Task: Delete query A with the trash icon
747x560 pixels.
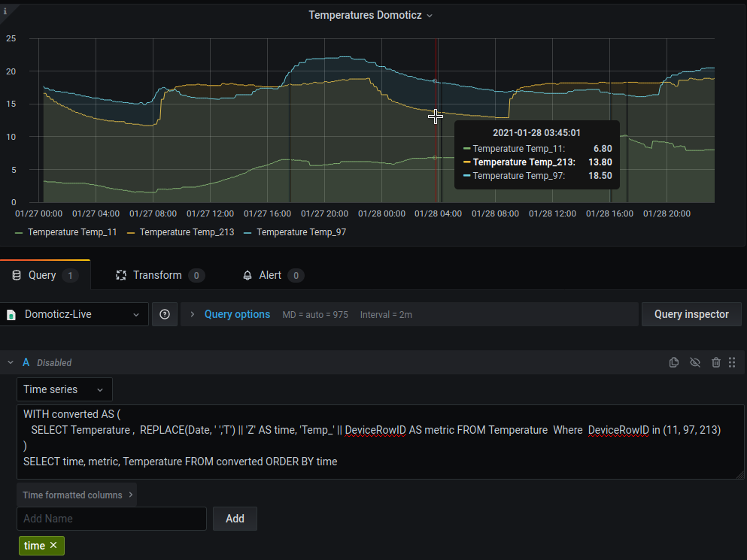Action: (715, 362)
